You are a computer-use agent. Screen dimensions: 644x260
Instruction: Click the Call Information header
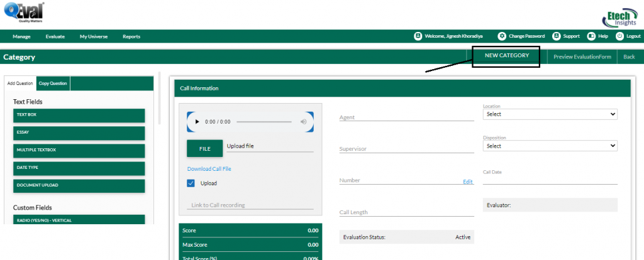pos(402,88)
